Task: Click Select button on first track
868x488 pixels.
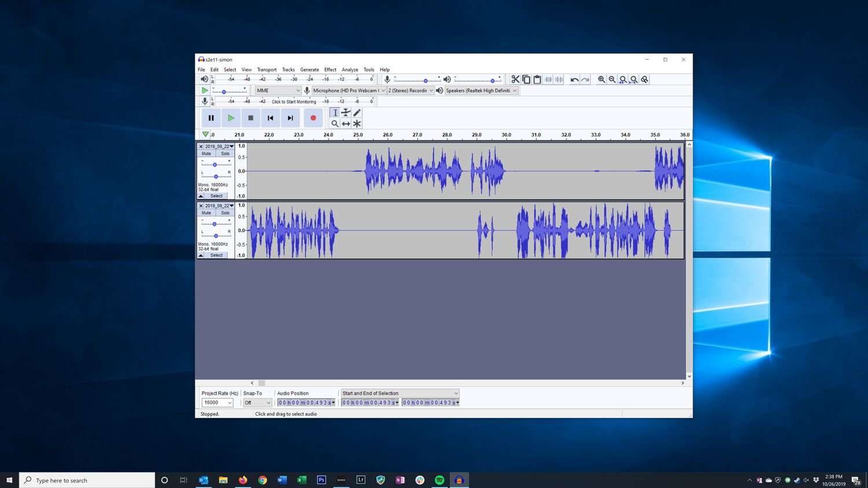Action: pyautogui.click(x=216, y=196)
